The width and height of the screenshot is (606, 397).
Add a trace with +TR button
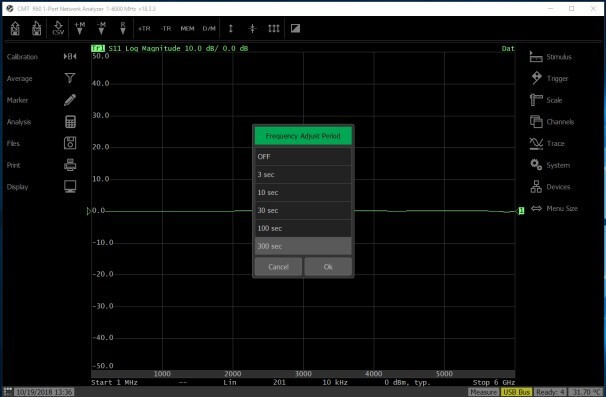pyautogui.click(x=145, y=29)
